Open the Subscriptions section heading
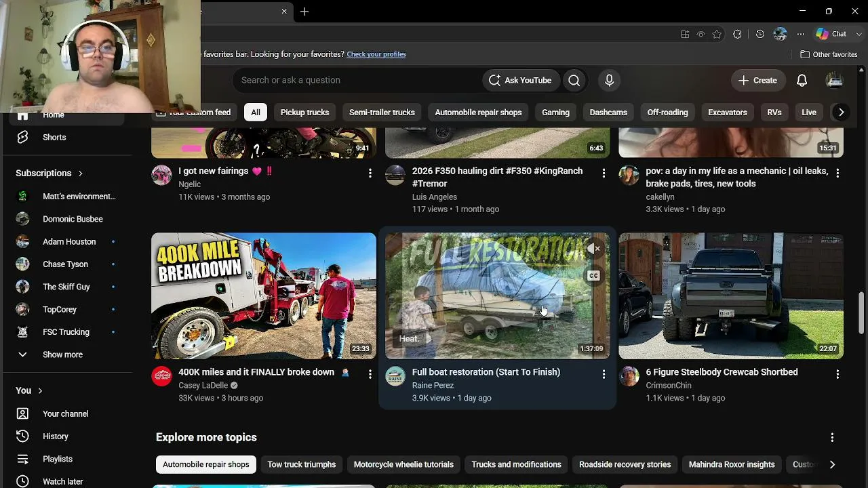 click(49, 173)
